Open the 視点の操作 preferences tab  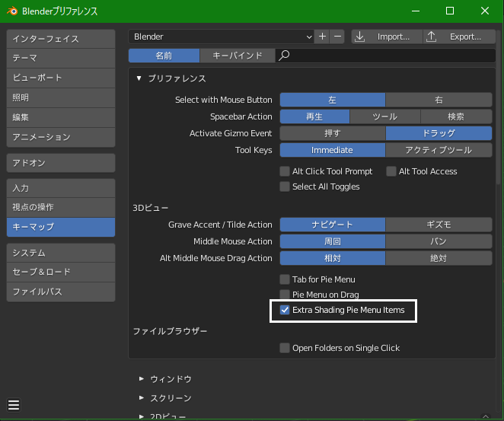click(61, 207)
